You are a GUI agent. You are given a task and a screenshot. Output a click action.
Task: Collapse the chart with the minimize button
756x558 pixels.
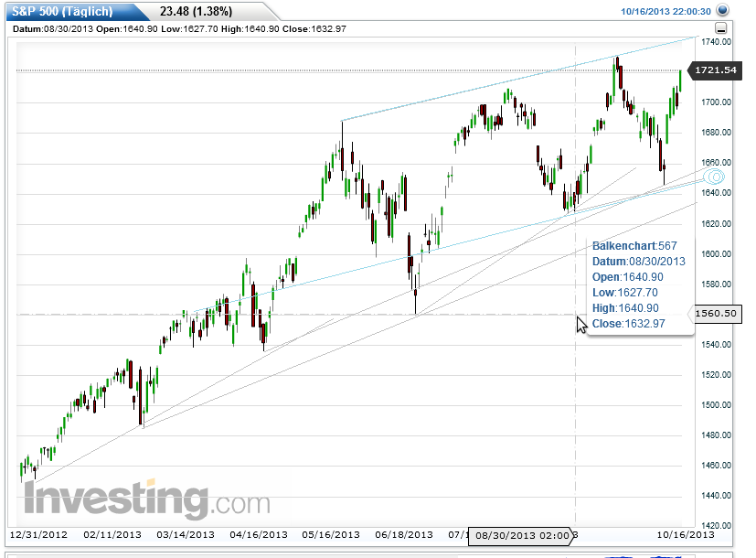coord(721,28)
